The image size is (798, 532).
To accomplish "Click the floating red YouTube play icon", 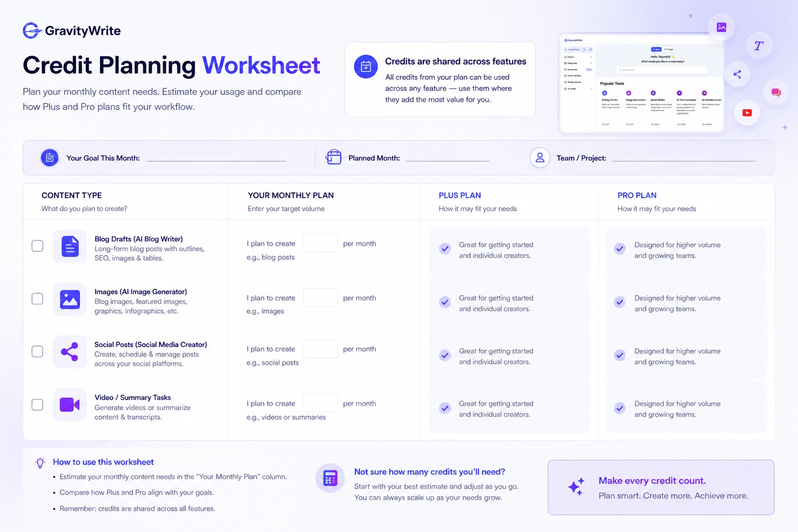I will [747, 113].
